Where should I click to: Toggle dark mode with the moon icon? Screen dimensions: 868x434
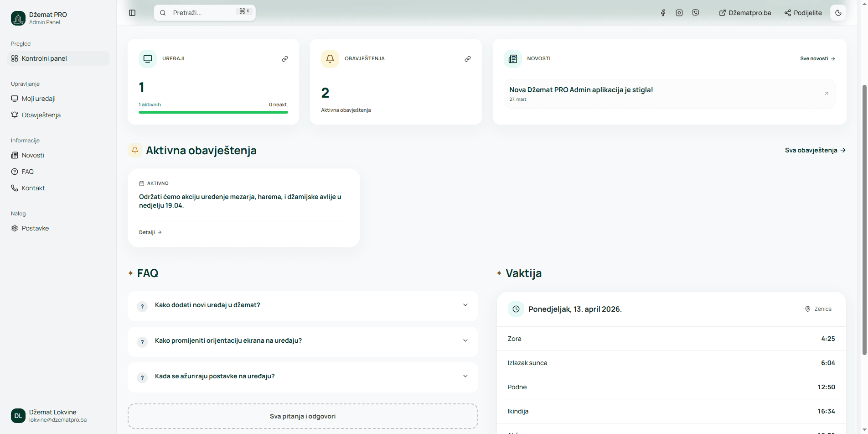click(x=838, y=13)
